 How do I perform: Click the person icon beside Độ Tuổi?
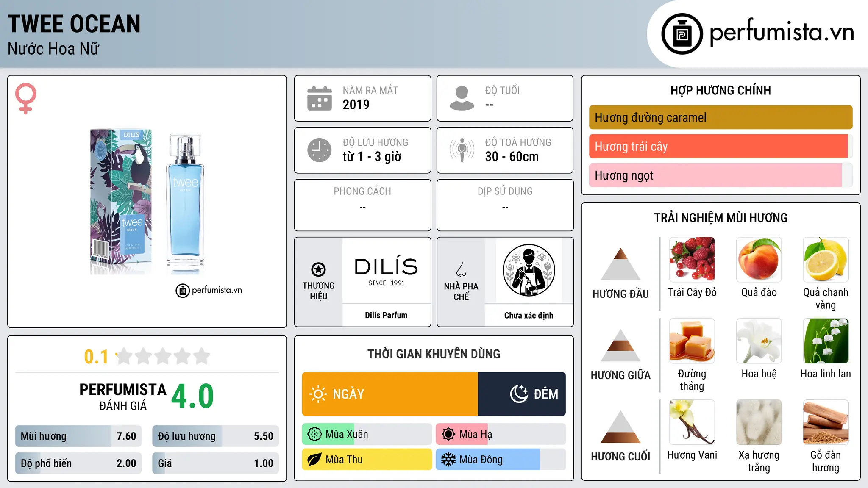462,98
